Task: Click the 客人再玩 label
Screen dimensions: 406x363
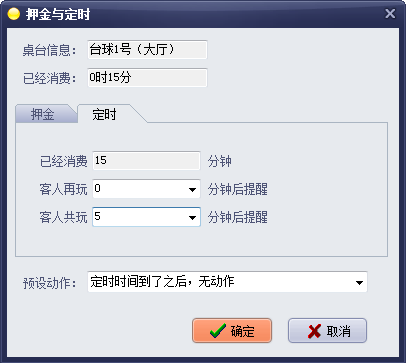Action: pyautogui.click(x=63, y=189)
